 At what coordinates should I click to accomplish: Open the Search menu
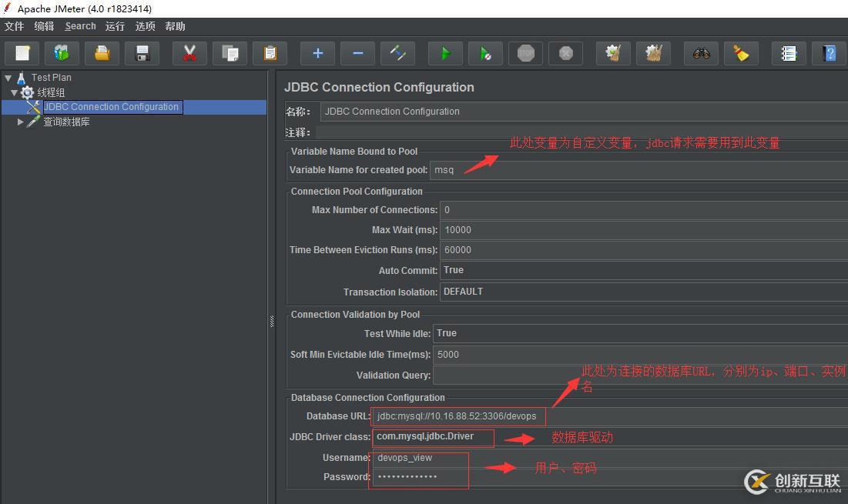[81, 26]
